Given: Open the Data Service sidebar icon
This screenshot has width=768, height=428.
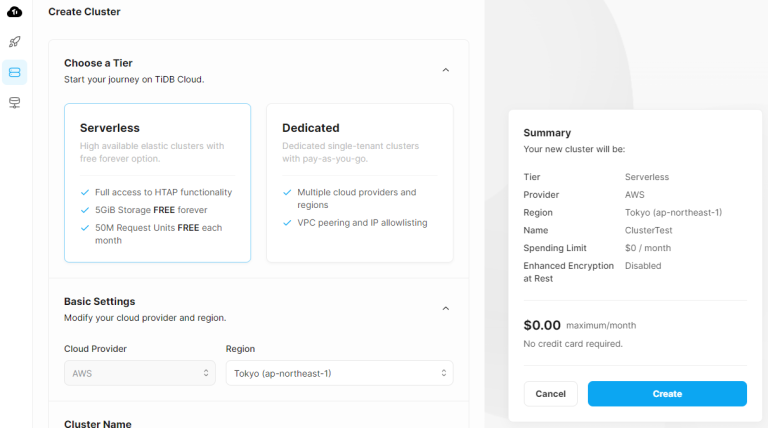Looking at the screenshot, I should [x=15, y=103].
